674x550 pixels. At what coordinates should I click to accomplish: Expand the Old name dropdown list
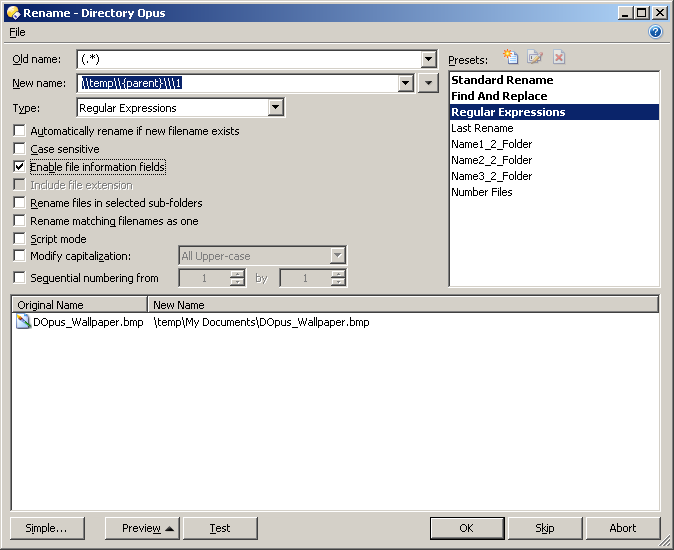point(429,60)
